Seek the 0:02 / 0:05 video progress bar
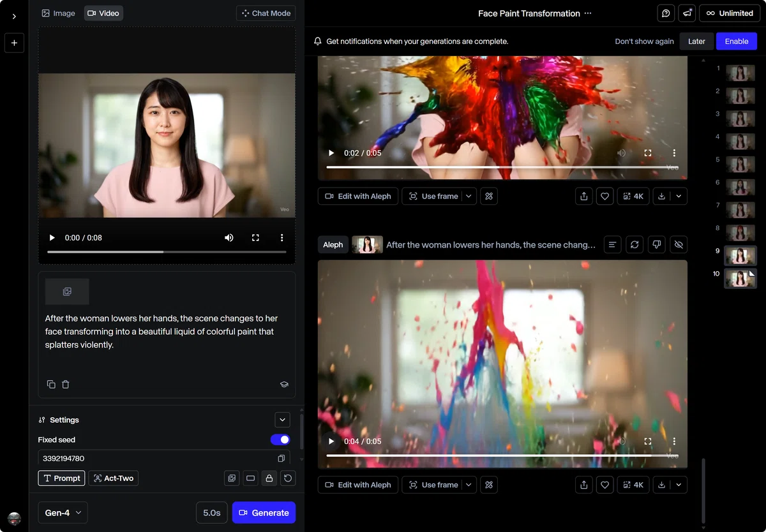The width and height of the screenshot is (766, 532). (502, 167)
